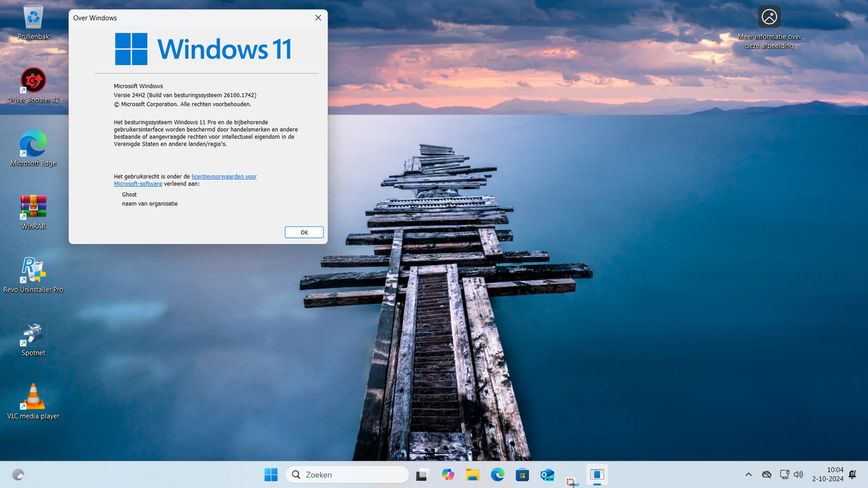Image resolution: width=868 pixels, height=488 pixels.
Task: Select the Driver Booster 12 desktop shortcut
Action: coord(33,86)
